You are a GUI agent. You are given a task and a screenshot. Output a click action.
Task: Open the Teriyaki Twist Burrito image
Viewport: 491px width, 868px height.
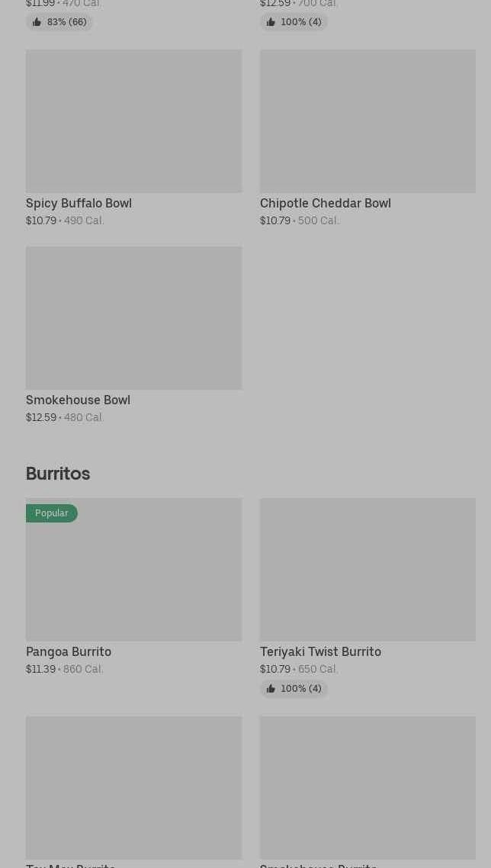(x=367, y=570)
